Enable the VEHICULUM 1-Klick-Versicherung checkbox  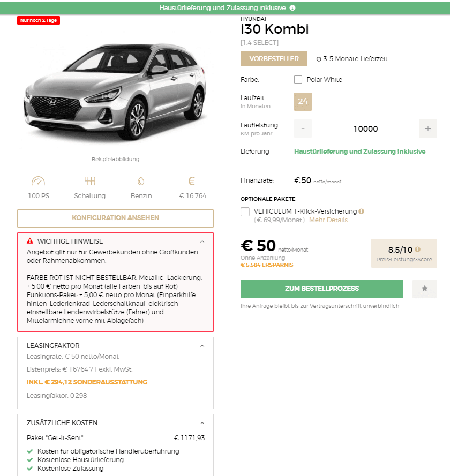[x=245, y=211]
